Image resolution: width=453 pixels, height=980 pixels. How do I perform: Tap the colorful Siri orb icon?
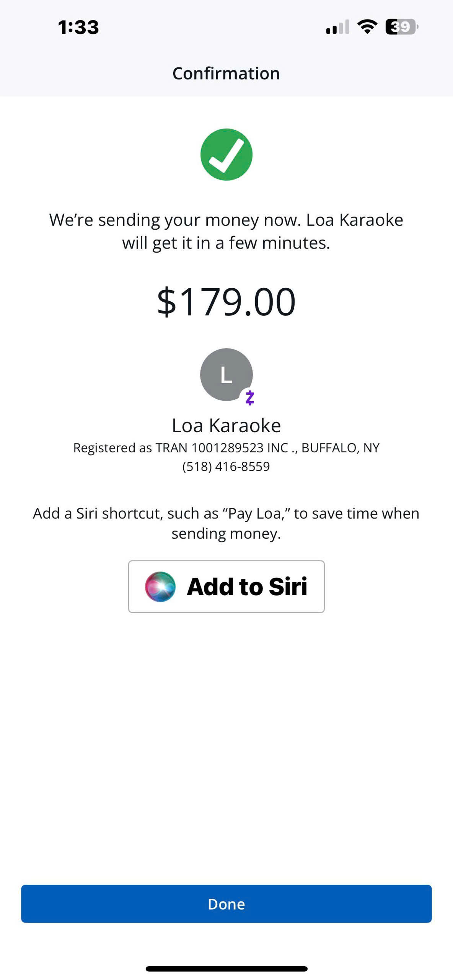pos(160,586)
